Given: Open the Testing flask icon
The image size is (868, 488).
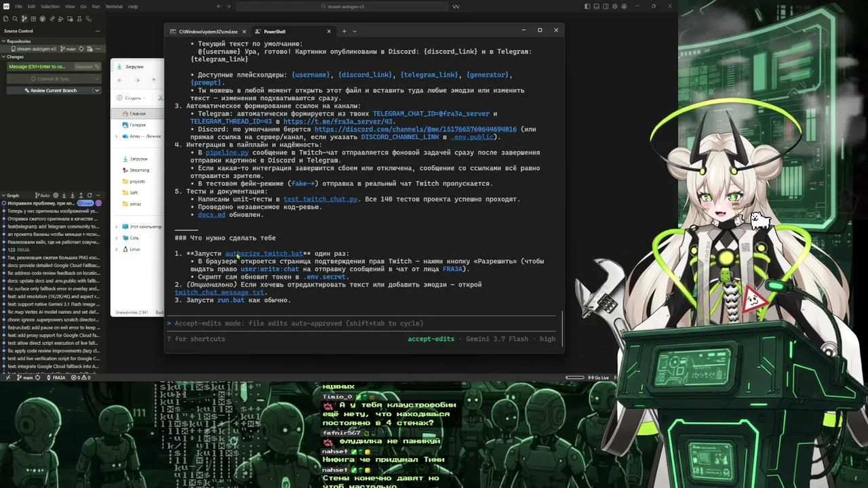Looking at the screenshot, I should coord(79,19).
